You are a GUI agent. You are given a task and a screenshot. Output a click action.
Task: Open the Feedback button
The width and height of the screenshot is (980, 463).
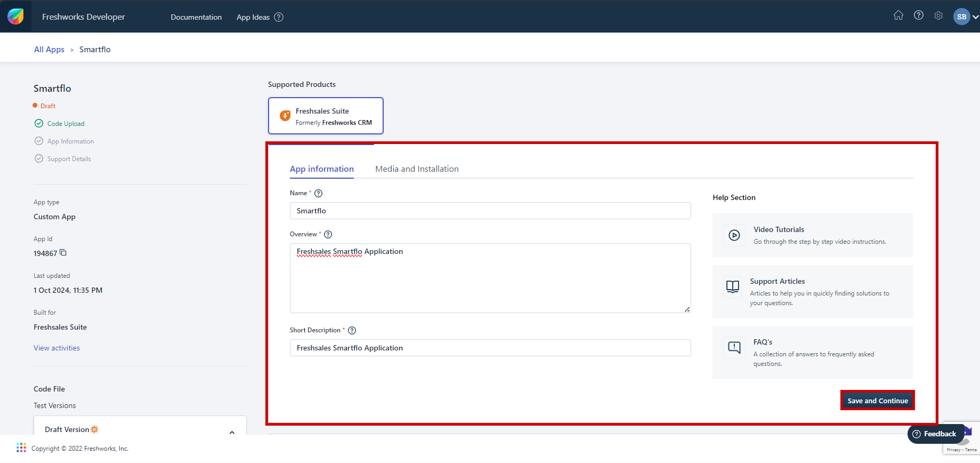tap(935, 434)
